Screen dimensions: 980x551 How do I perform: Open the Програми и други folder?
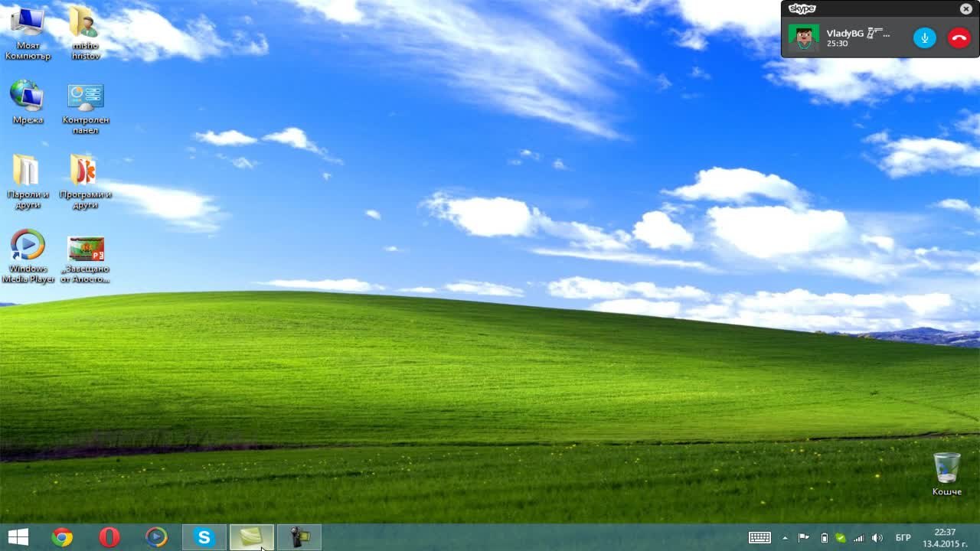pyautogui.click(x=85, y=171)
